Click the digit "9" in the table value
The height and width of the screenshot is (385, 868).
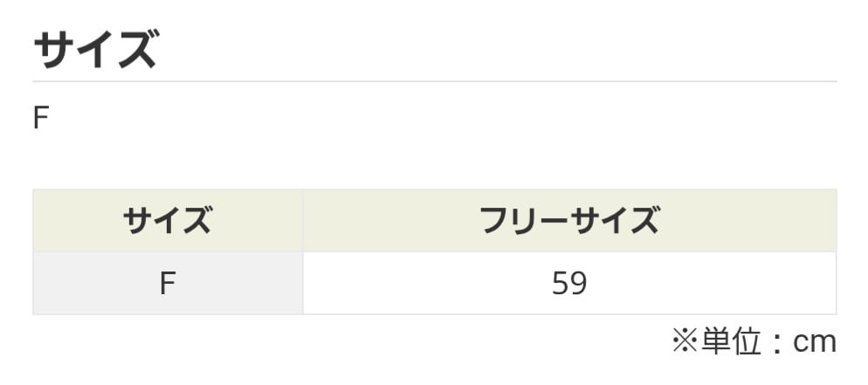[578, 284]
